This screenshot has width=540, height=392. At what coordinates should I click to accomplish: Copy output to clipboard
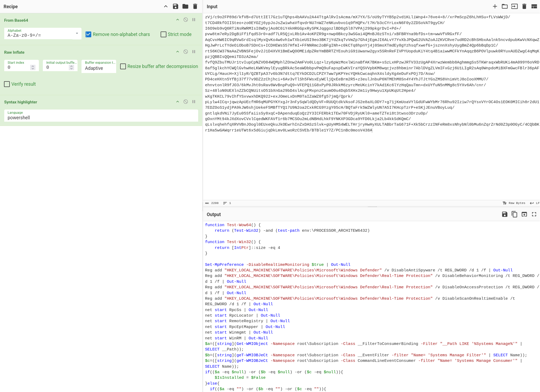tap(514, 214)
